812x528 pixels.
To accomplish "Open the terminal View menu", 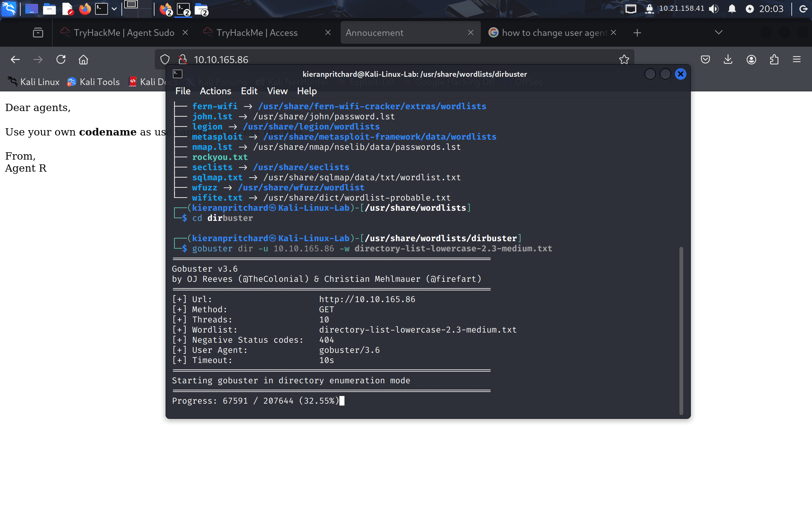I will pos(277,91).
